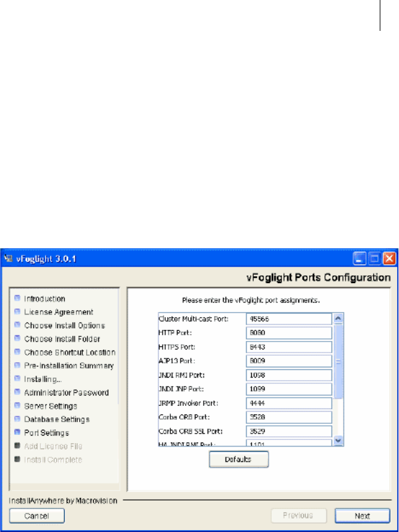Click the Corba ORB SSL Port label
This screenshot has height=532, width=399.
(191, 432)
